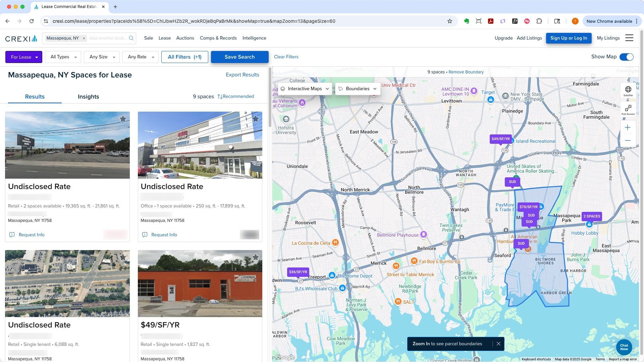Star the $49/SF/YR red building listing
Image resolution: width=644 pixels, height=362 pixels.
coord(256,257)
